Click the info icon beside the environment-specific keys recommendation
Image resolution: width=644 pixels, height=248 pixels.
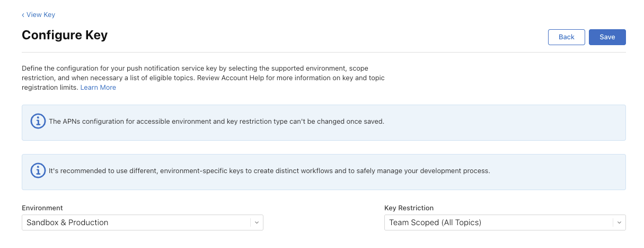click(x=38, y=171)
